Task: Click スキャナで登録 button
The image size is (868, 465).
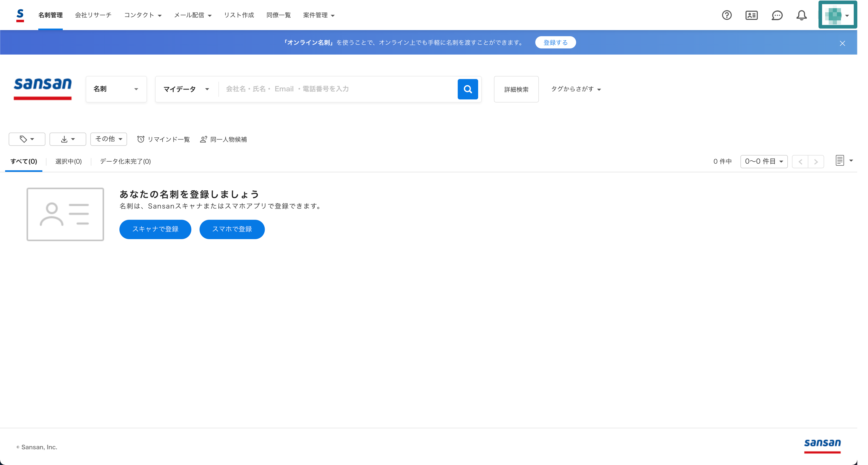Action: [155, 229]
